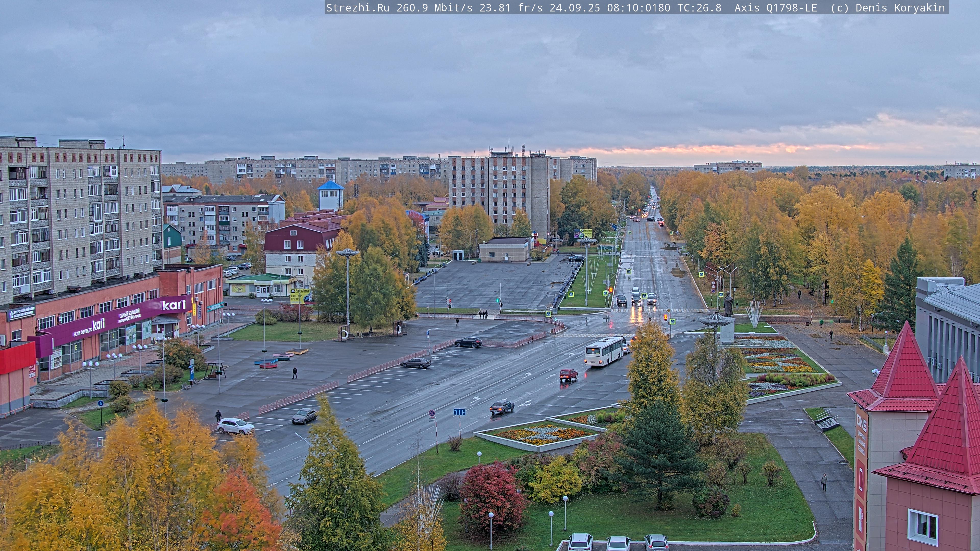Screen dimensions: 980x551
Task: Click the Denis Koryakin copyright text
Action: click(900, 8)
